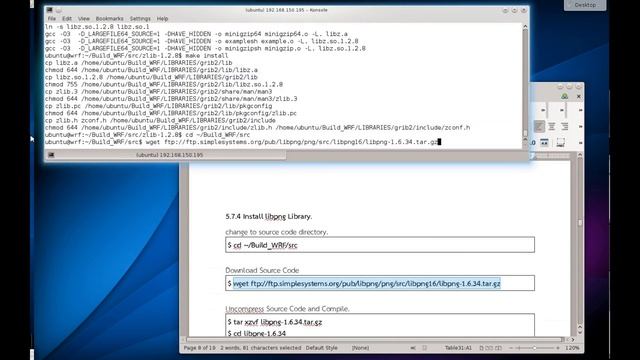
Task: Open the Settings menu in Konsole
Action: tap(140, 19)
